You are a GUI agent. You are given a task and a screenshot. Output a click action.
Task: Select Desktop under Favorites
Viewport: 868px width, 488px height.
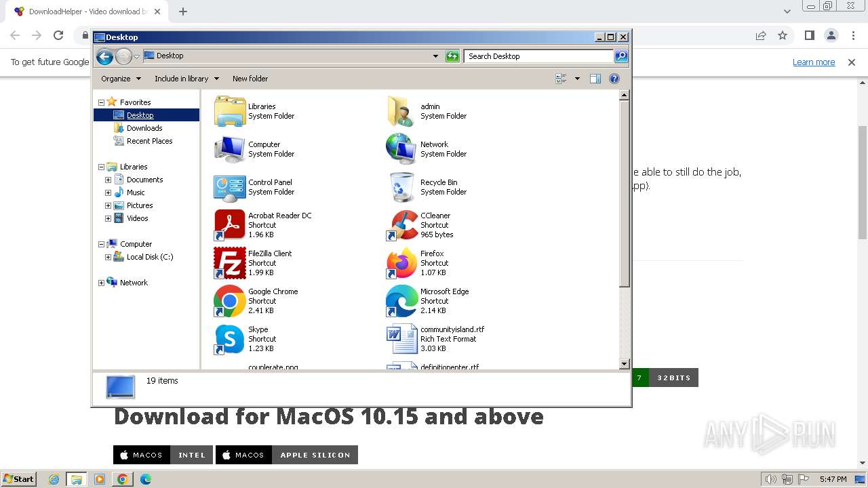[x=140, y=115]
